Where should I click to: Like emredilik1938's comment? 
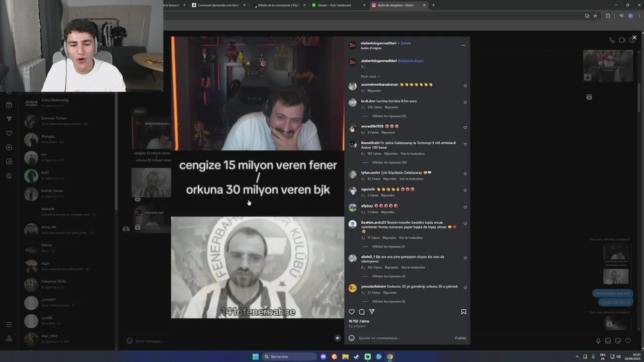[x=465, y=128]
